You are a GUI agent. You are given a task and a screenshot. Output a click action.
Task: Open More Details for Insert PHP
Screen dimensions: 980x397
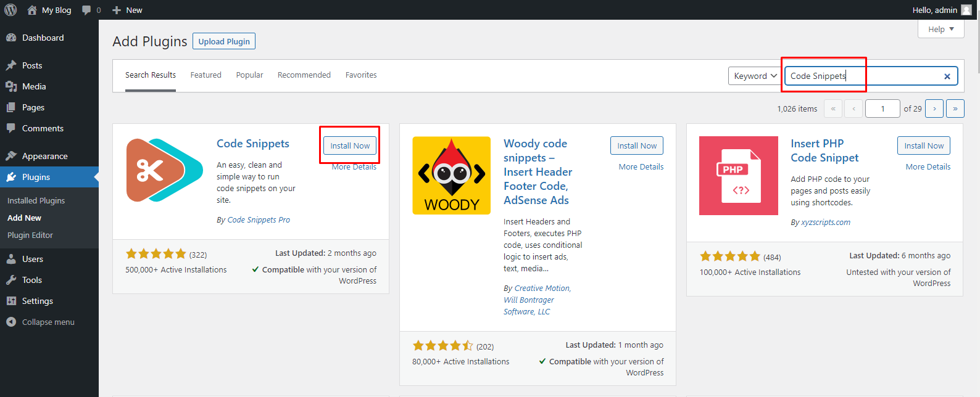(928, 167)
